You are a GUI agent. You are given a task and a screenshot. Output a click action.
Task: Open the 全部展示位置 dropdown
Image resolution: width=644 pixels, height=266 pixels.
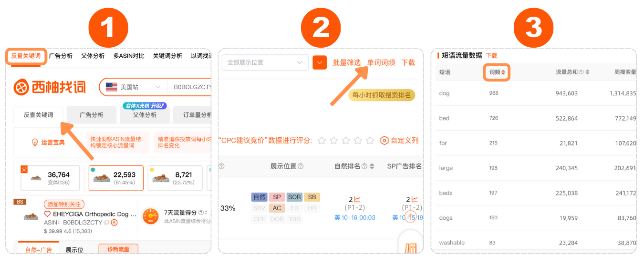click(x=265, y=62)
